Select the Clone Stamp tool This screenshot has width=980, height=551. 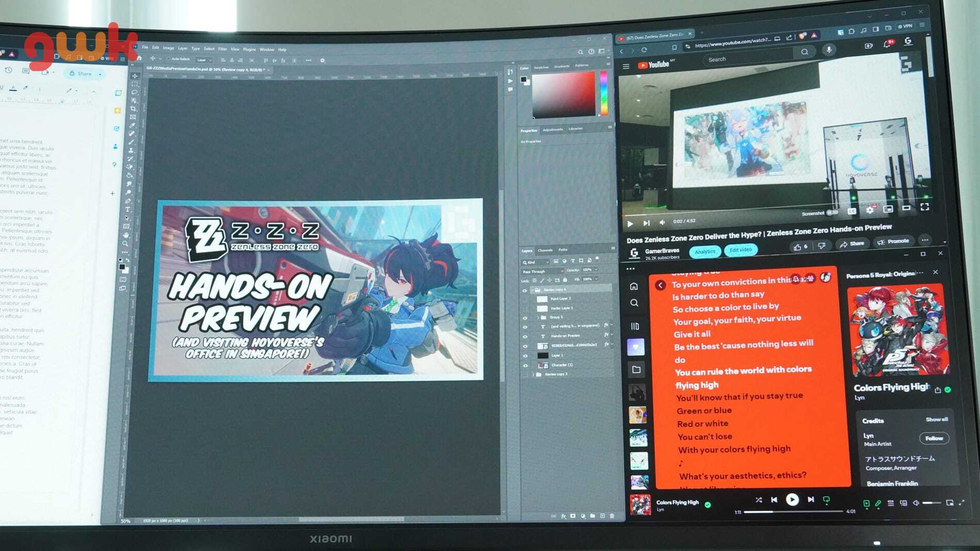coord(131,150)
